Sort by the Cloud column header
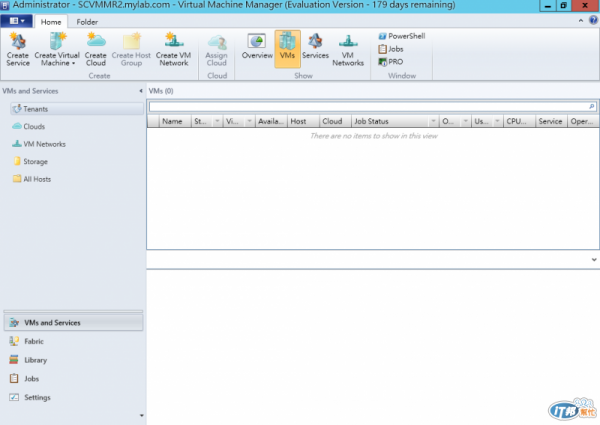Image resolution: width=600 pixels, height=425 pixels. (336, 121)
